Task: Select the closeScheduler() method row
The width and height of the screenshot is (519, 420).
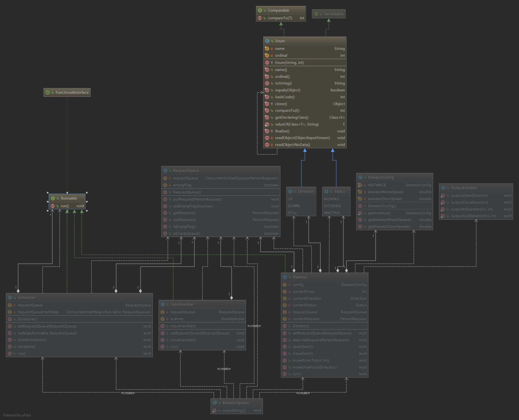Action: pos(79,340)
